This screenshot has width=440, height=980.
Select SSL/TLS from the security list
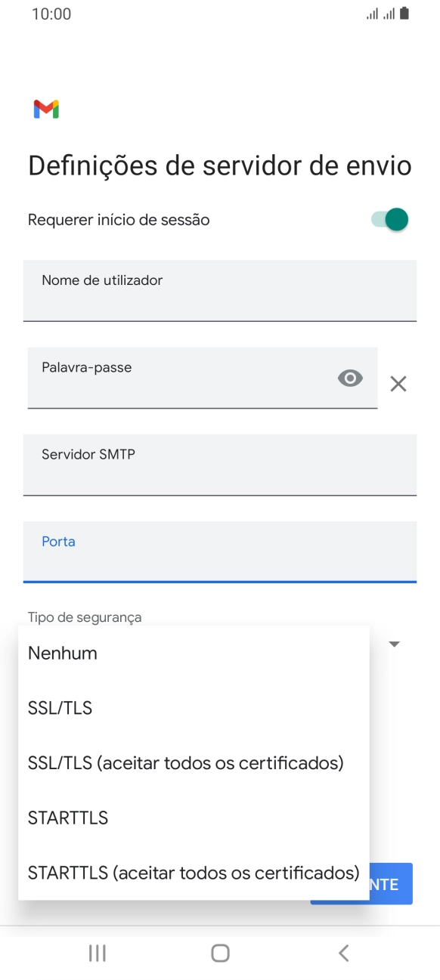pos(60,708)
